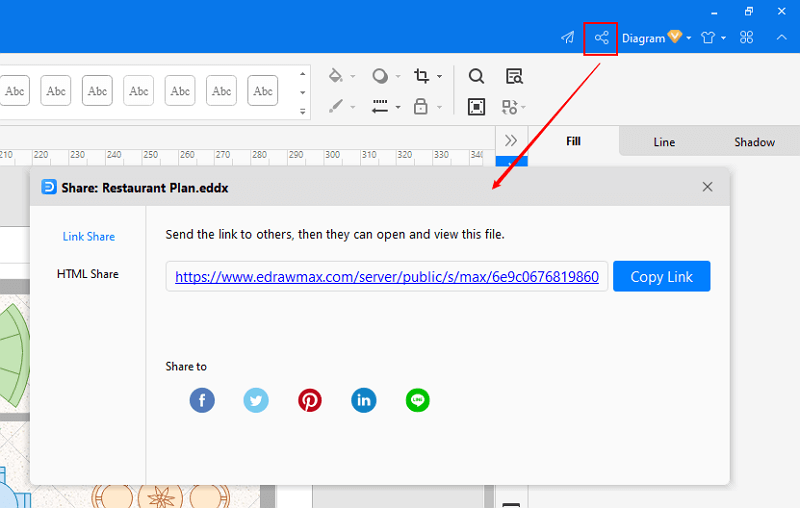Image resolution: width=800 pixels, height=508 pixels.
Task: Click the Diagram premium badge
Action: [674, 36]
